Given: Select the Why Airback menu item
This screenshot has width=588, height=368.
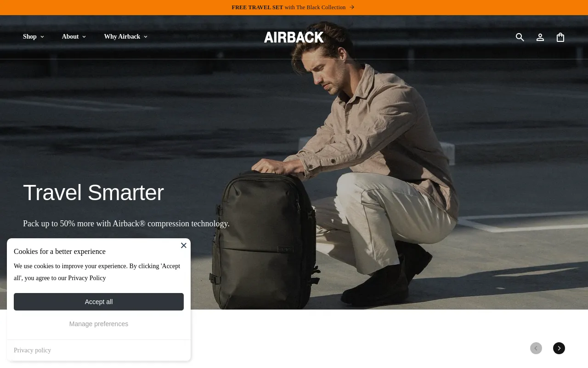Looking at the screenshot, I should point(122,37).
